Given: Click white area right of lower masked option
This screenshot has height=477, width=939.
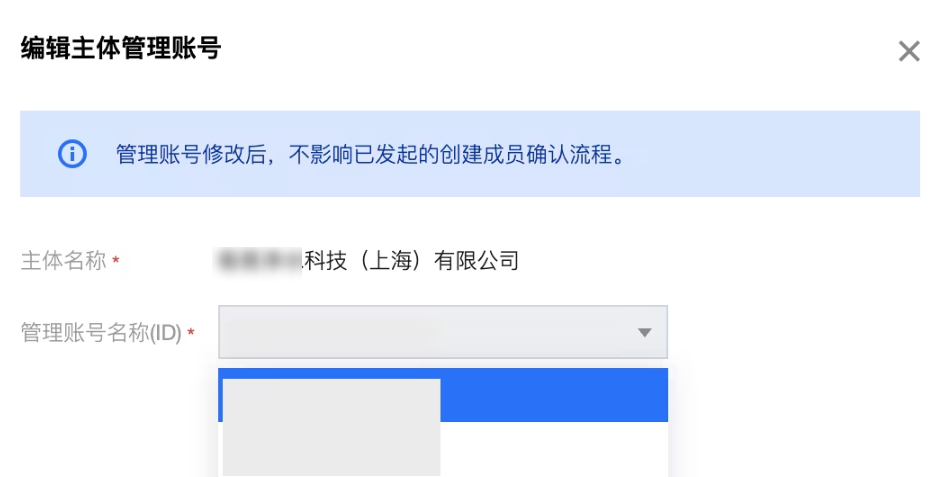Looking at the screenshot, I should click(x=554, y=449).
